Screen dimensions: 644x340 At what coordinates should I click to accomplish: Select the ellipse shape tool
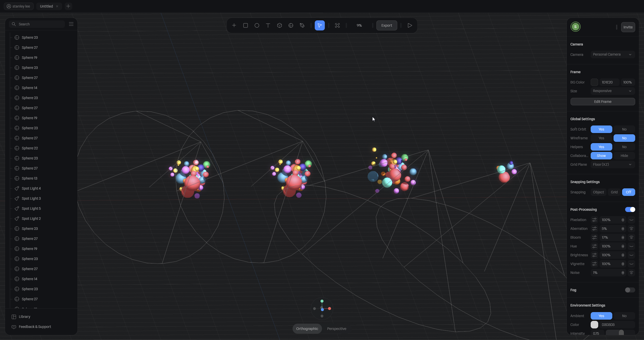(257, 25)
